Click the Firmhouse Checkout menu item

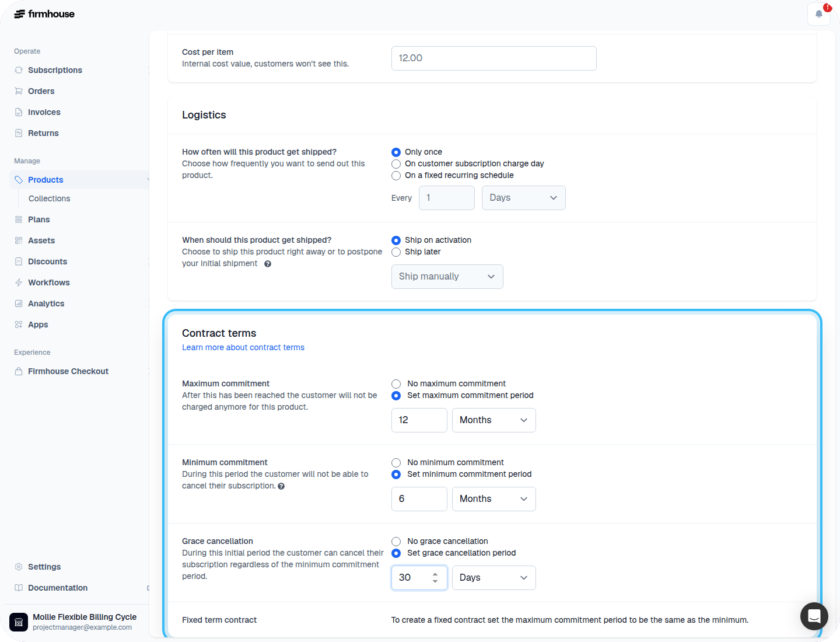pos(68,371)
